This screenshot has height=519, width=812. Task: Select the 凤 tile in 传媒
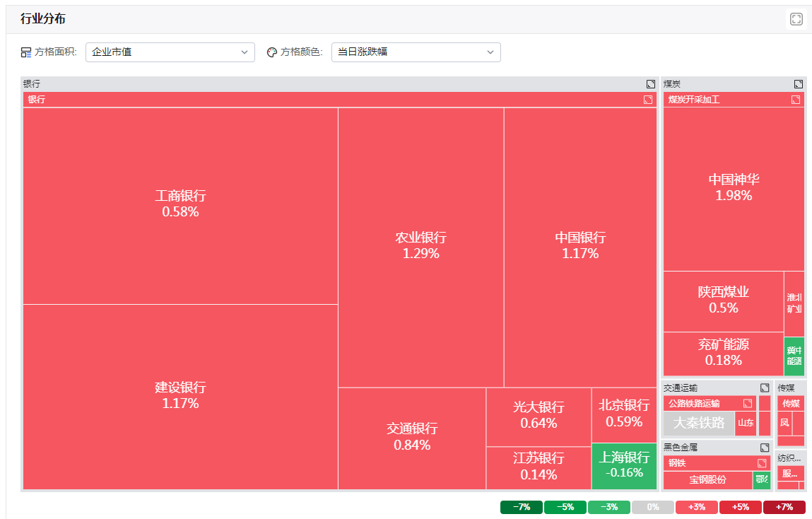(785, 423)
